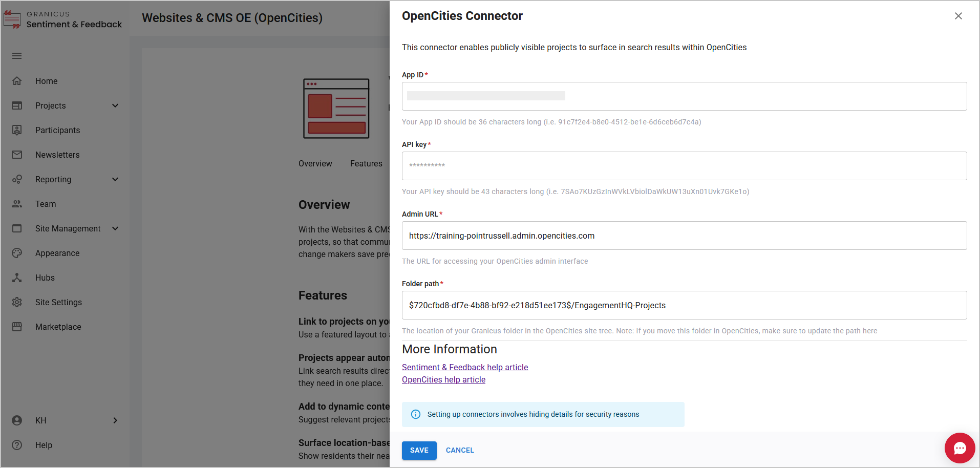Open OpenCities help article link
Screen dimensions: 980x468
443,379
